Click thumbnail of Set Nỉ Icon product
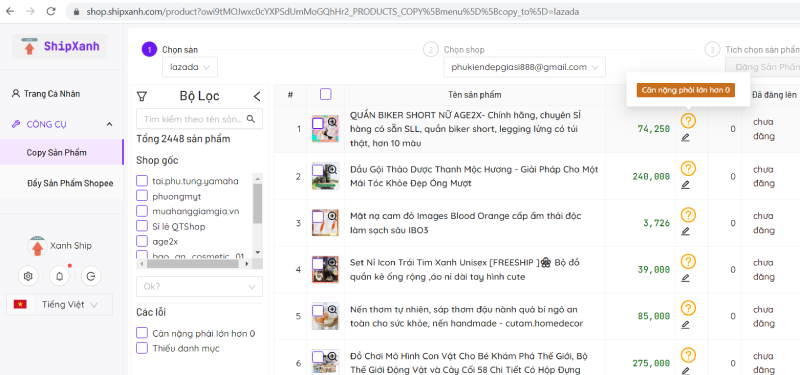Viewport: 800px width, 375px height. [326, 269]
